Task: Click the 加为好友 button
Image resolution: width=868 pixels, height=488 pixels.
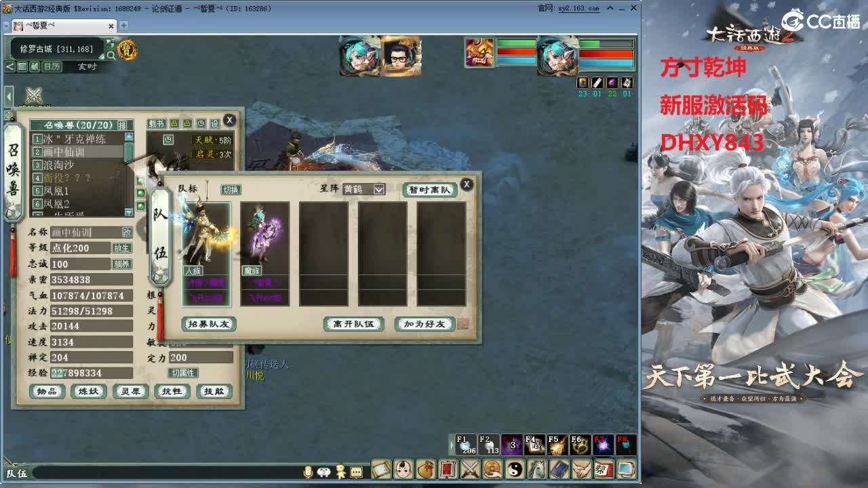Action: click(425, 324)
